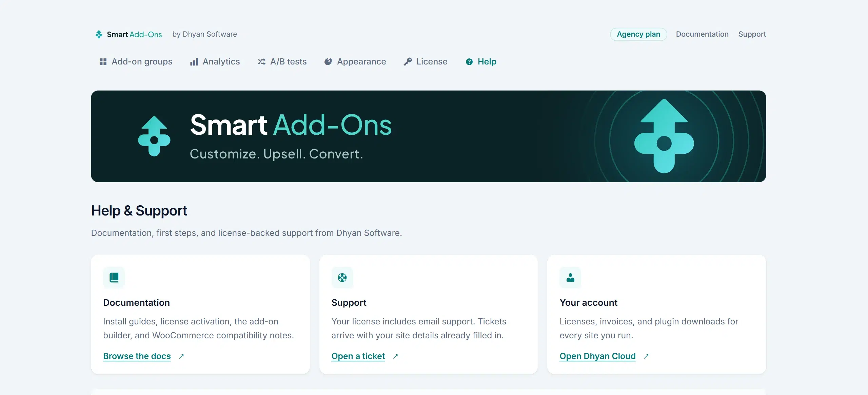Click the Appearance palette icon
This screenshot has height=395, width=868.
pos(328,62)
